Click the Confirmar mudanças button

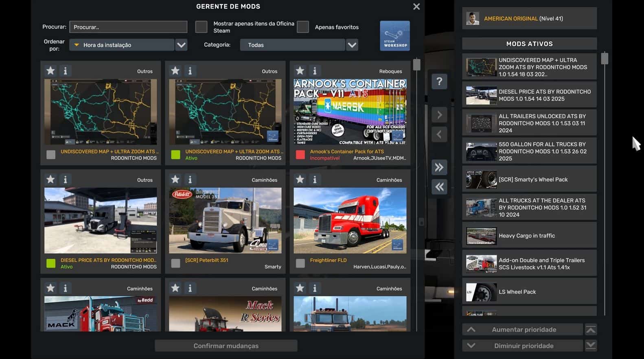(226, 346)
